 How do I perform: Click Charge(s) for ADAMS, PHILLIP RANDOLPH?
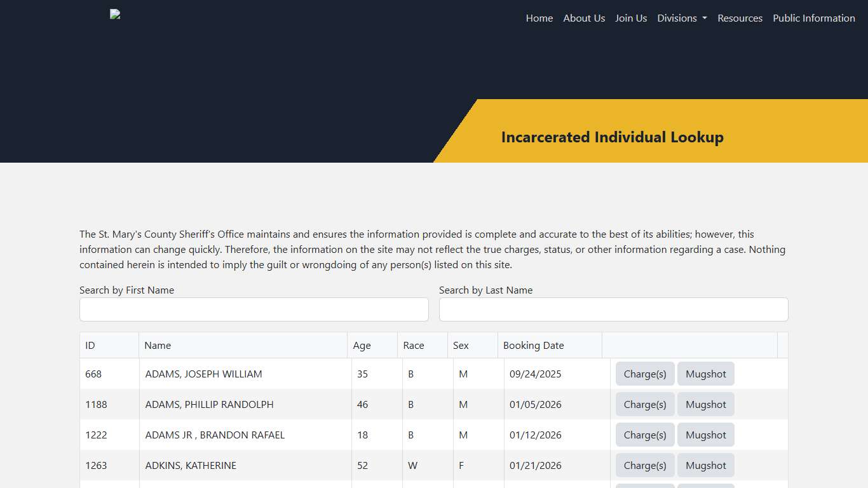click(x=644, y=404)
